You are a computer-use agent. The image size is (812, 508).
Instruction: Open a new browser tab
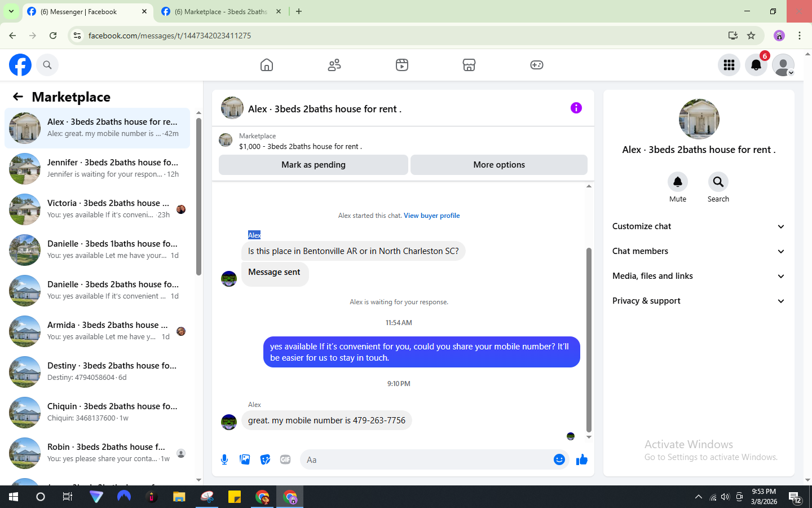point(299,11)
